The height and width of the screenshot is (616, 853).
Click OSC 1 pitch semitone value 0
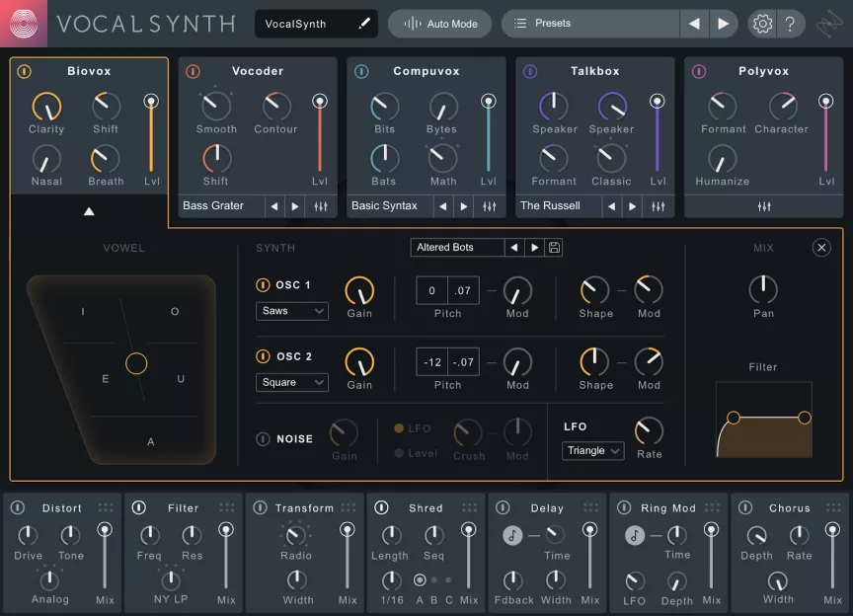click(x=432, y=290)
